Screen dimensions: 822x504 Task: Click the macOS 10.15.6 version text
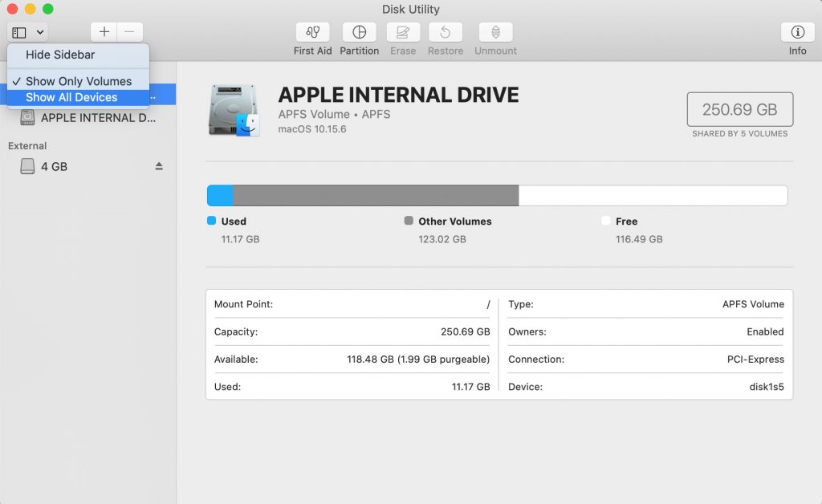(x=312, y=129)
